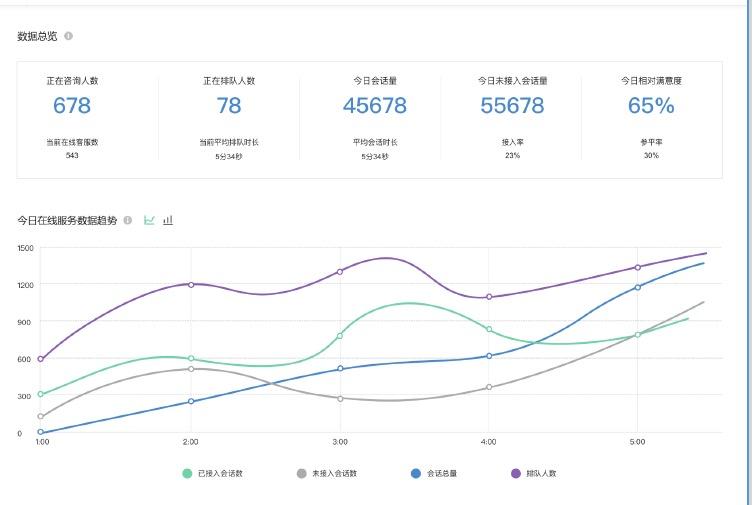Click the 已接入会话数 legend label
The height and width of the screenshot is (505, 752).
tap(220, 473)
